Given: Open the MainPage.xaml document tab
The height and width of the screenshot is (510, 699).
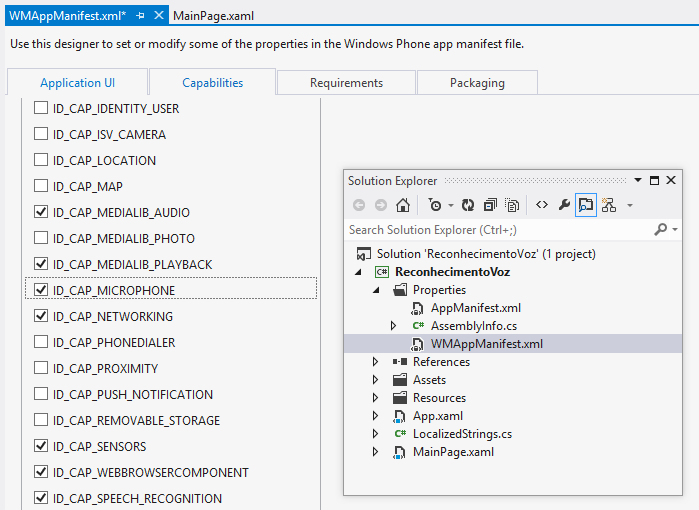Looking at the screenshot, I should pos(214,16).
